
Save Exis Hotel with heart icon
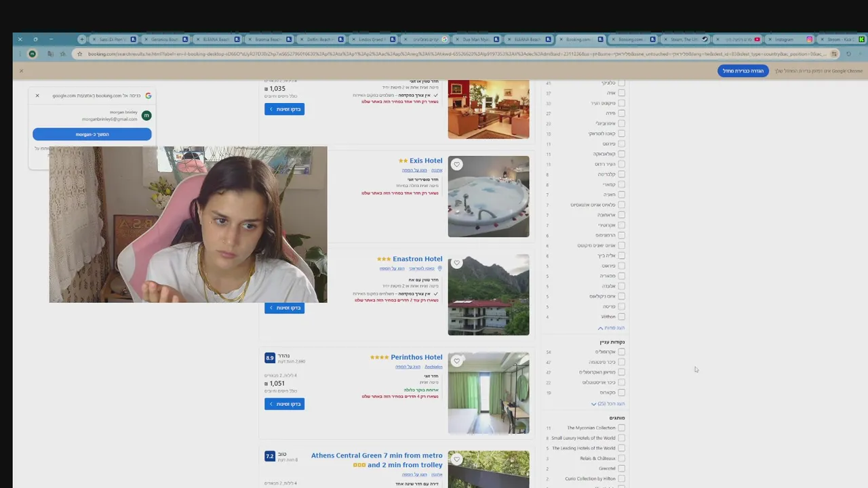pyautogui.click(x=456, y=165)
